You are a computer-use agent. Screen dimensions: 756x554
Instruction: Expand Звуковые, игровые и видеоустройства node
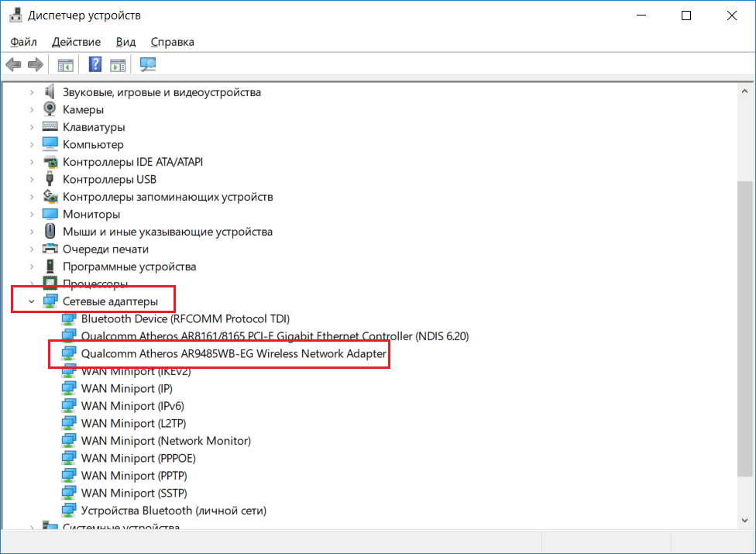point(31,92)
